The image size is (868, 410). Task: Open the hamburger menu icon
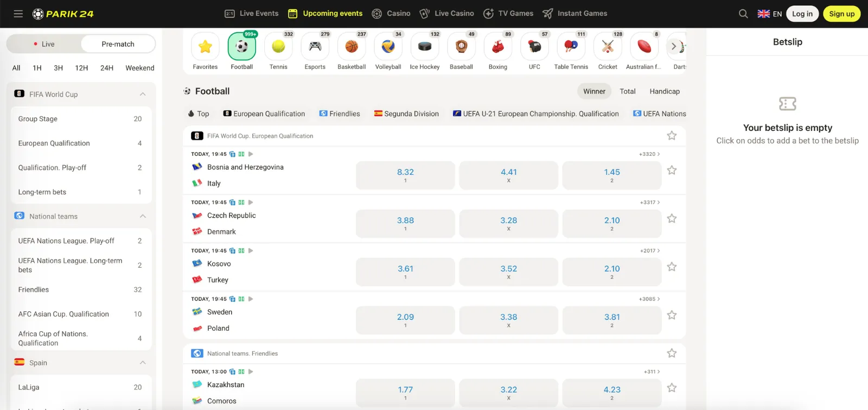(18, 14)
